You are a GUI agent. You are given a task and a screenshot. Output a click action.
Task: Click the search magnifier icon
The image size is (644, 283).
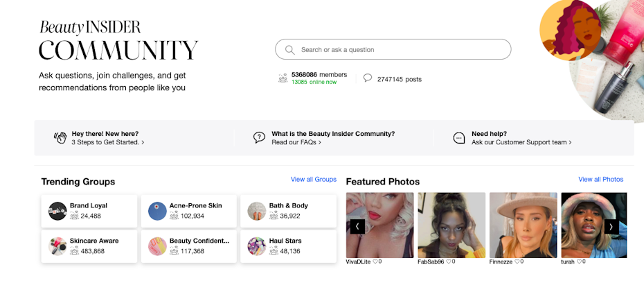289,50
